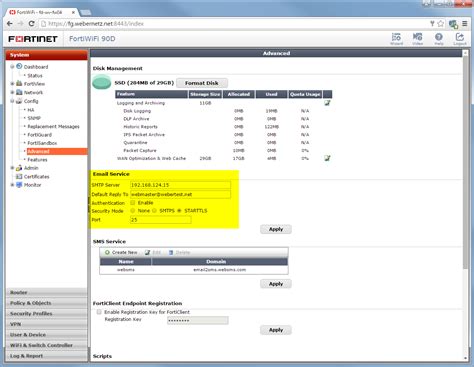Screen dimensions: 474x367
Task: Open the System menu section
Action: pyautogui.click(x=47, y=55)
